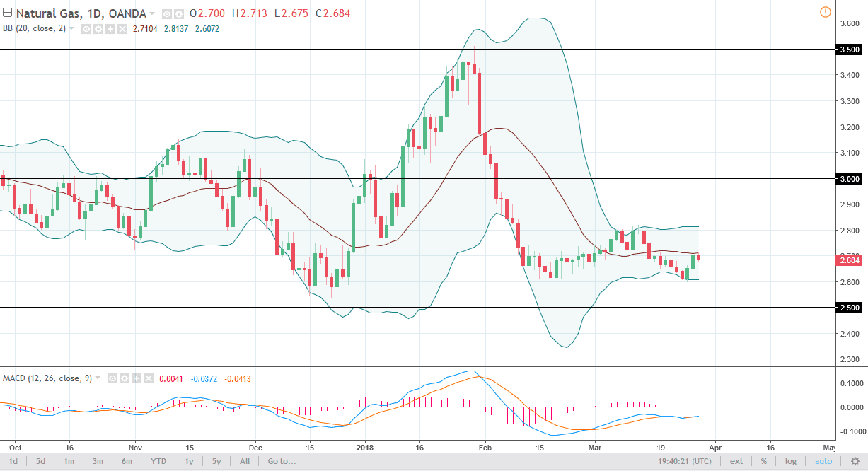Click the low value 2.675
868x471 pixels.
[294, 14]
